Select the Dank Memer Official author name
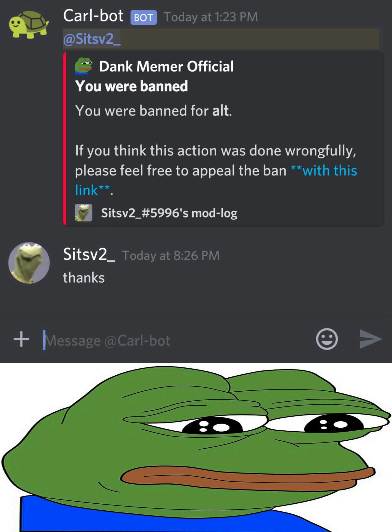Viewport: 392px width, 532px height. point(166,66)
